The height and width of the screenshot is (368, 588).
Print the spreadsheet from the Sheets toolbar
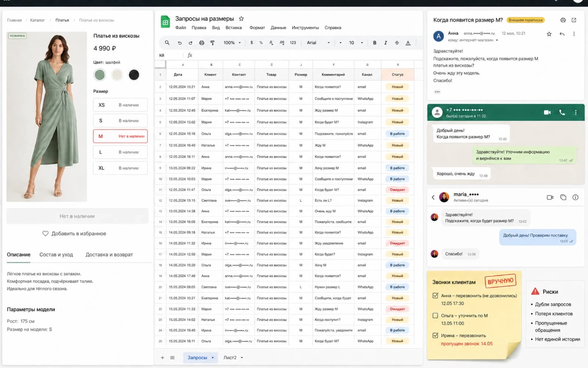[201, 43]
